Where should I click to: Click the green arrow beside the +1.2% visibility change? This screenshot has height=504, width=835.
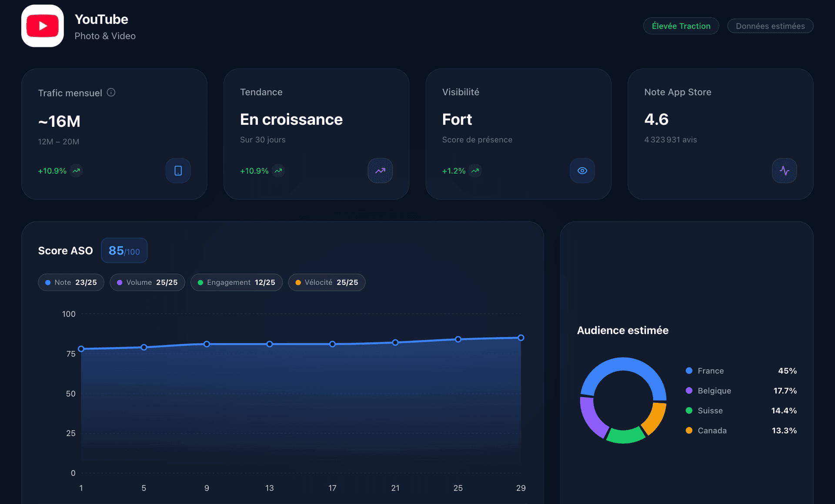(475, 171)
